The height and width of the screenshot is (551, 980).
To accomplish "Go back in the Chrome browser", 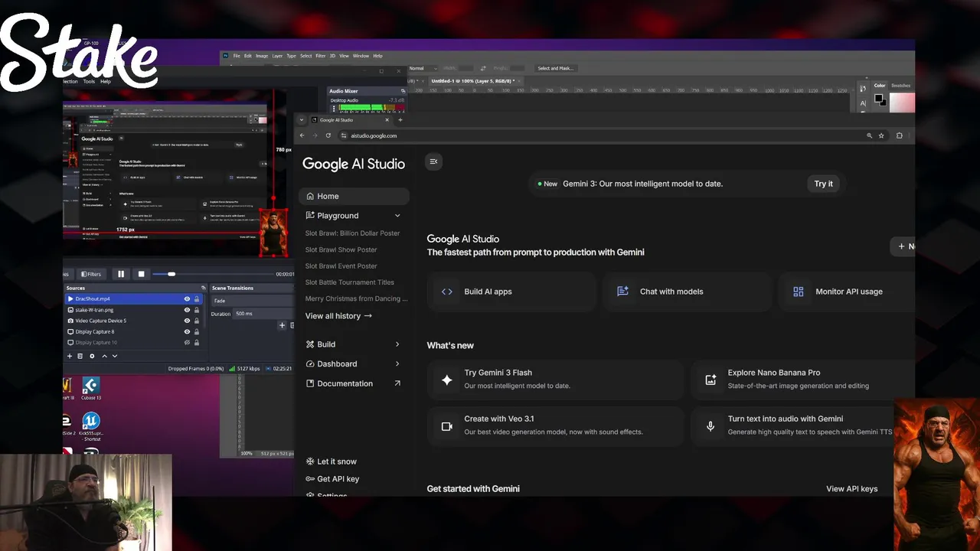I will click(302, 135).
